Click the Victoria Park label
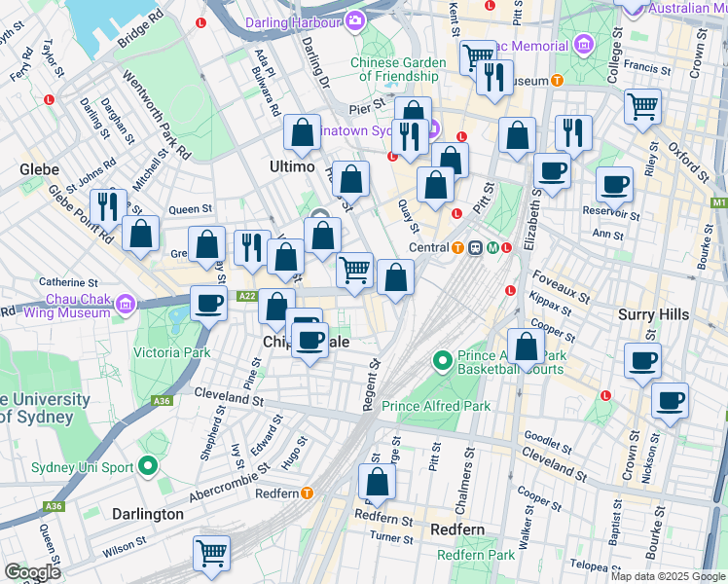This screenshot has height=584, width=728. (x=172, y=352)
